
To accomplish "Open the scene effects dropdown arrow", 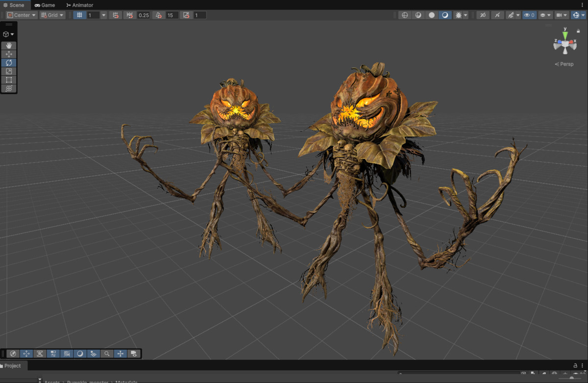I will pyautogui.click(x=518, y=15).
